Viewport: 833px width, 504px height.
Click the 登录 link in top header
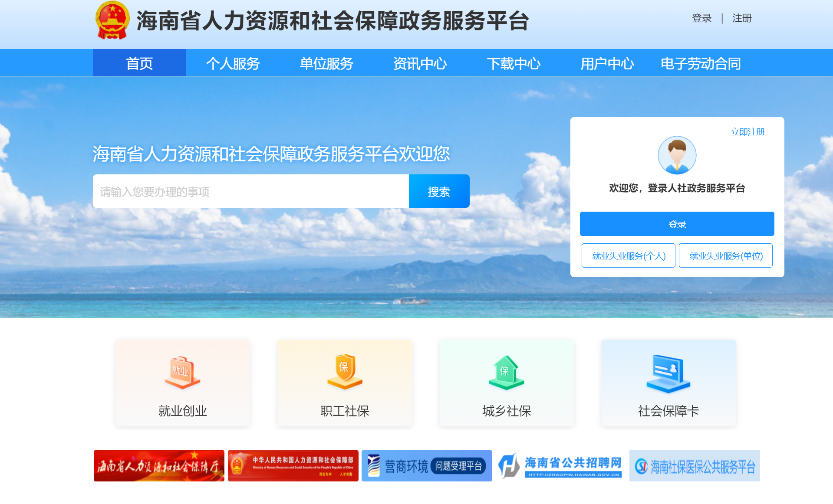[x=701, y=18]
